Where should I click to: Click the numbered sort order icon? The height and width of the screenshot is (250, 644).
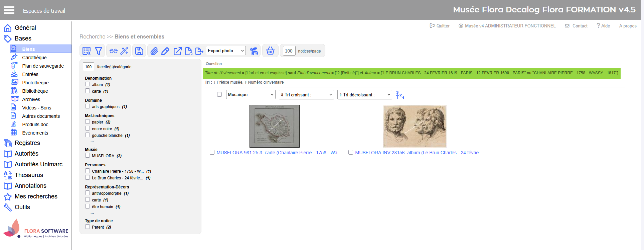400,95
